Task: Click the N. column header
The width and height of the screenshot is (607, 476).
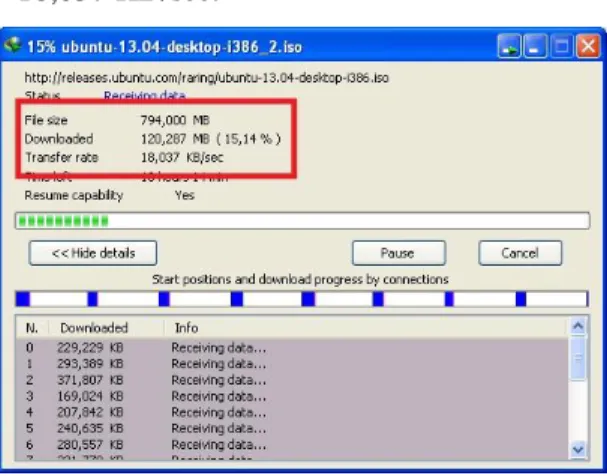Action: [x=32, y=328]
